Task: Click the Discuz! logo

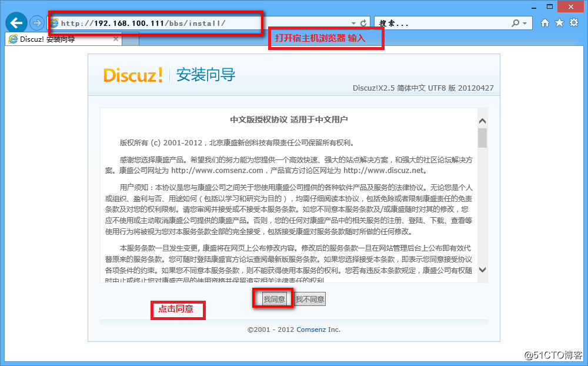Action: 133,75
